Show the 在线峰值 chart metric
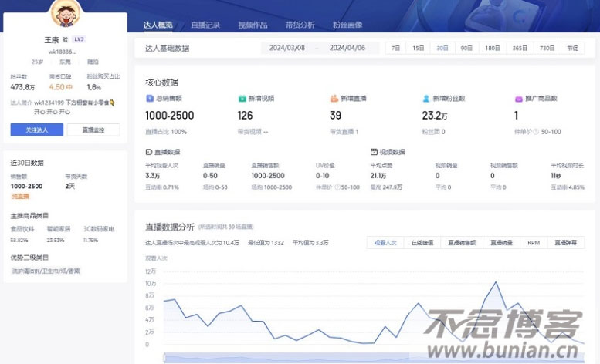Image resolution: width=600 pixels, height=364 pixels. (x=422, y=243)
